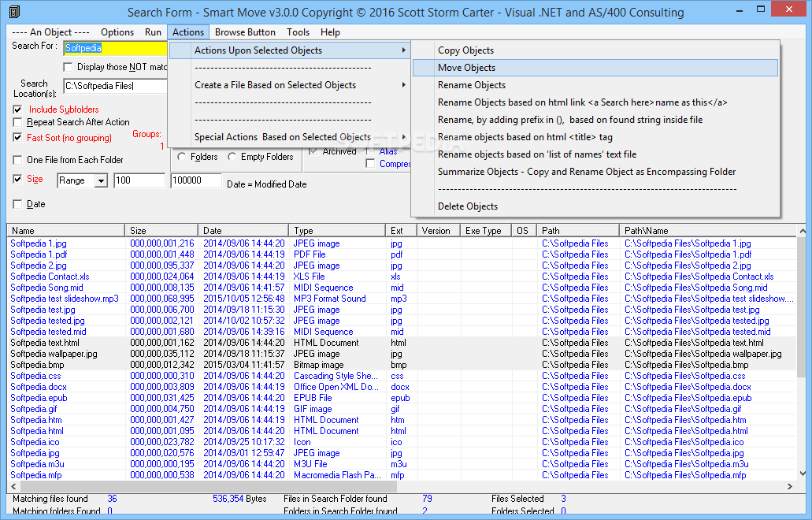Click the horizontal scrollbar right arrow
812x520 pixels.
click(x=790, y=486)
